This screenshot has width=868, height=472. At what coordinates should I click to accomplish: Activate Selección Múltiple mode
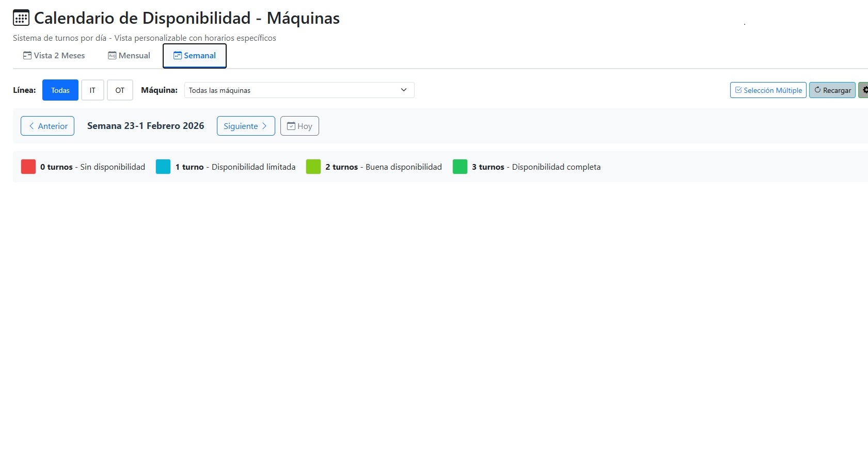768,89
